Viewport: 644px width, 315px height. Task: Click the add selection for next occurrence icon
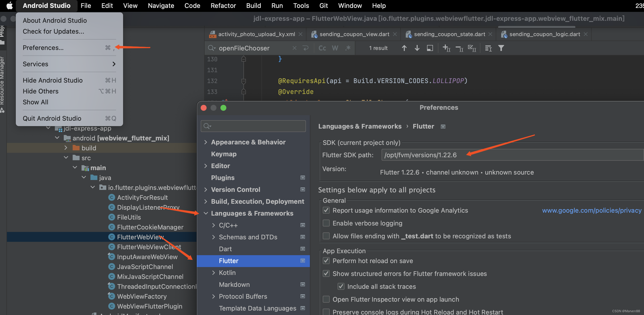[446, 48]
